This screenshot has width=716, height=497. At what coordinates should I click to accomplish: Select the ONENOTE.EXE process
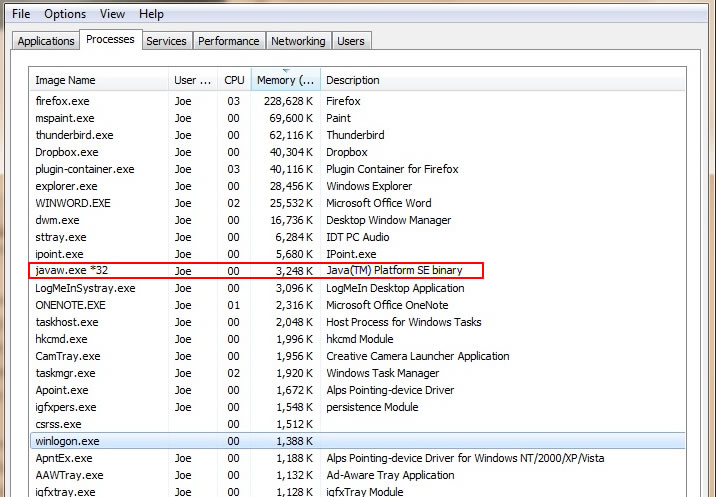pos(357,305)
